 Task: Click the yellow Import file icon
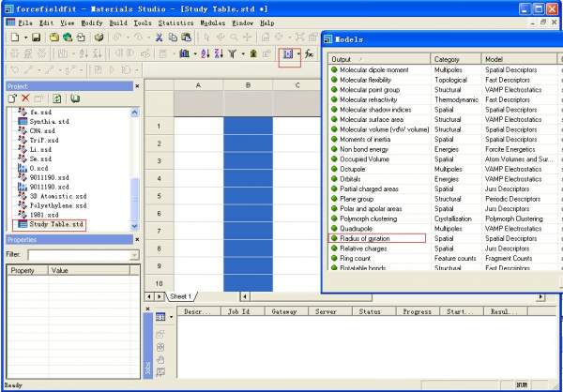pyautogui.click(x=54, y=38)
